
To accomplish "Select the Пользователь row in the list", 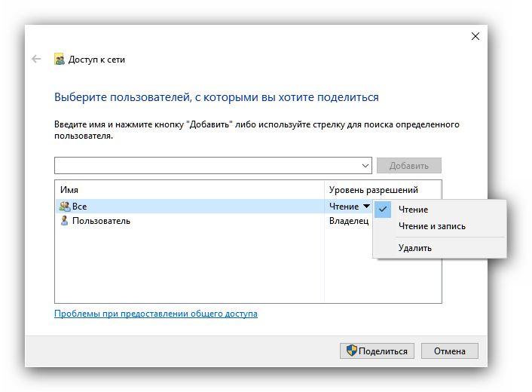I will pyautogui.click(x=101, y=221).
